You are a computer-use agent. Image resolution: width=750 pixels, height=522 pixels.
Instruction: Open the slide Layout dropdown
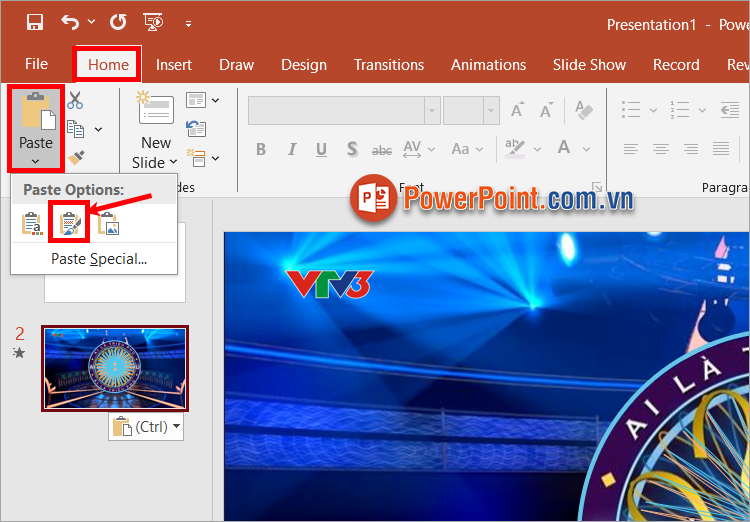point(203,100)
